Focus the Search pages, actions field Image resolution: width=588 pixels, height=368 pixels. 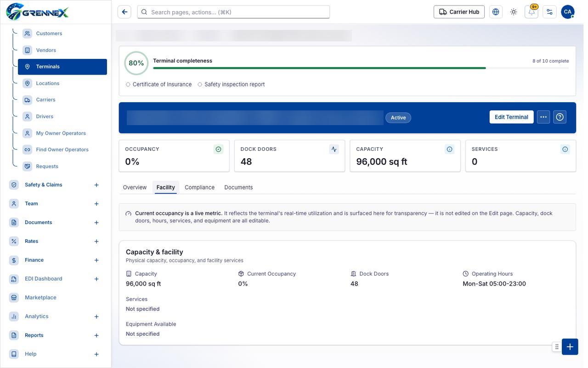tap(233, 12)
